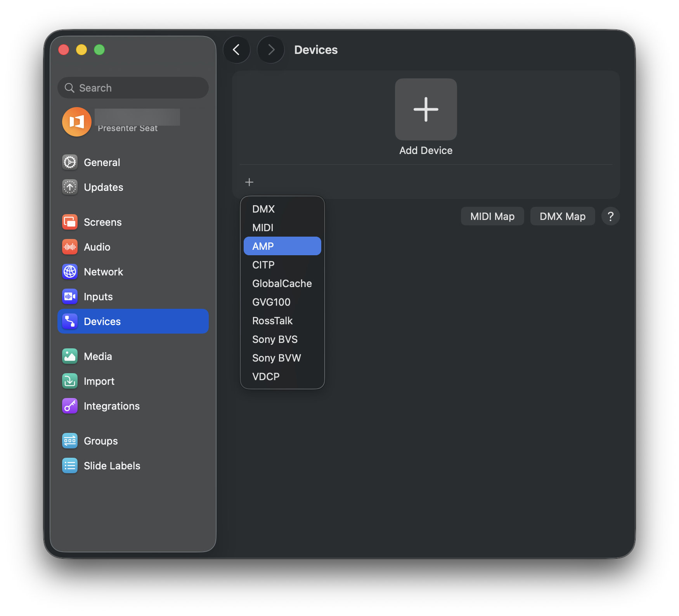The width and height of the screenshot is (679, 616).
Task: Choose MIDI from the device menu
Action: [x=282, y=227]
